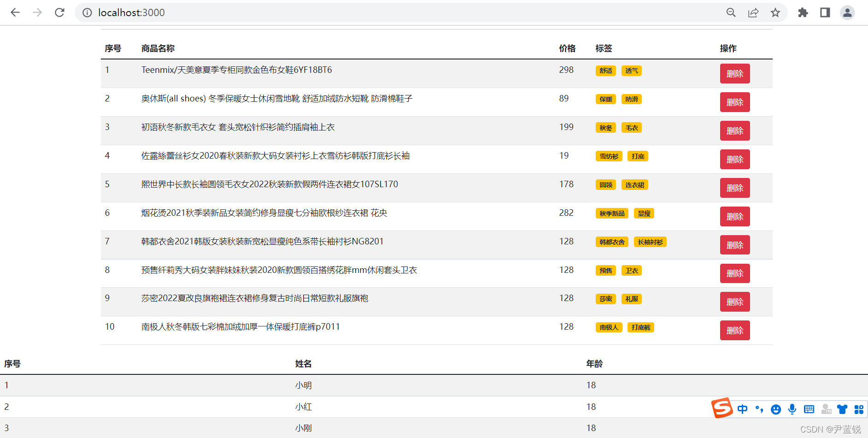Delete the 莎密 qipao dress row
This screenshot has height=438, width=868.
tap(735, 302)
